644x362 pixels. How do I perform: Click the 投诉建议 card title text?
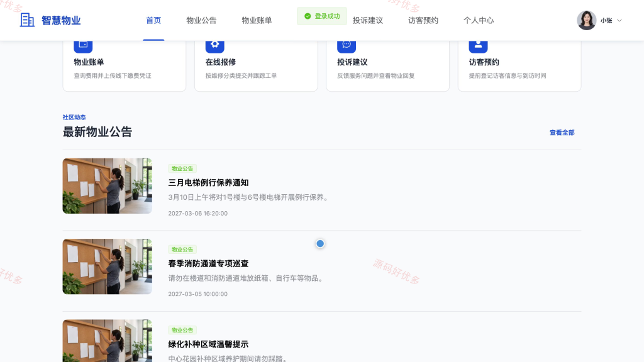coord(352,62)
